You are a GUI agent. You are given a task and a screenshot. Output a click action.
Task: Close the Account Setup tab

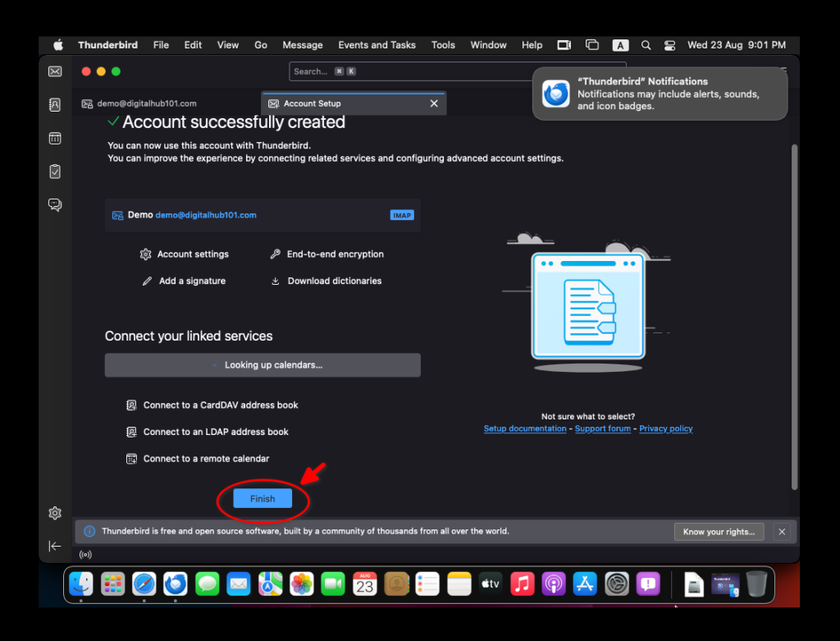(x=434, y=103)
